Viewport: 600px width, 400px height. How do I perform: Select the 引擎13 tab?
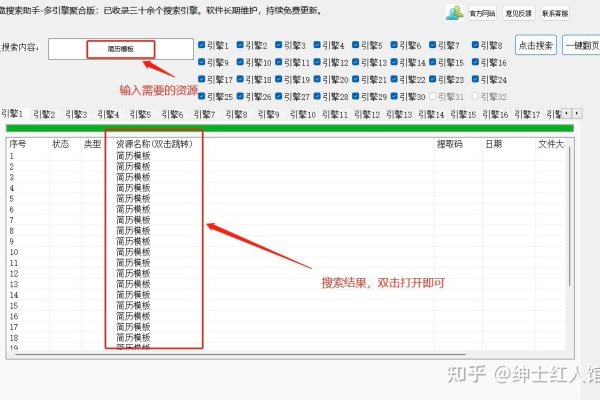tap(399, 114)
